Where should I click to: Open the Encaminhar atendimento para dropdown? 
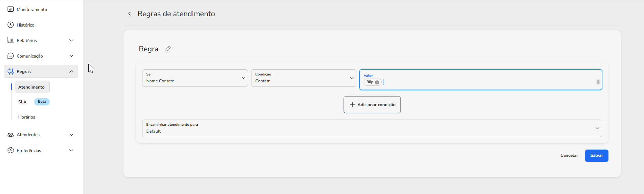pyautogui.click(x=372, y=128)
